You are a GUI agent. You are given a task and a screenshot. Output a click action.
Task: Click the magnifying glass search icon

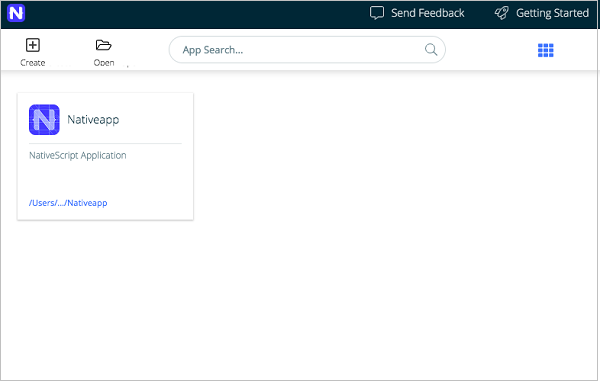click(x=431, y=49)
